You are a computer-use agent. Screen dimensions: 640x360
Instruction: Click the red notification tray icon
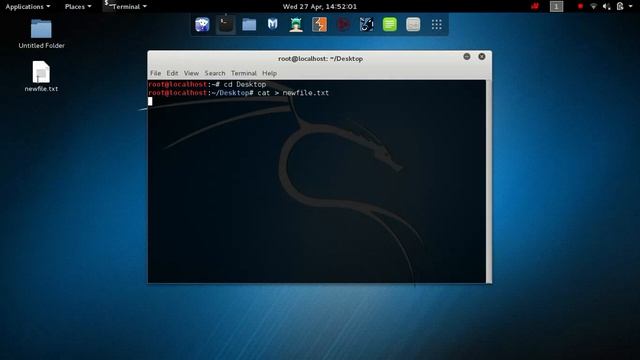click(x=535, y=6)
